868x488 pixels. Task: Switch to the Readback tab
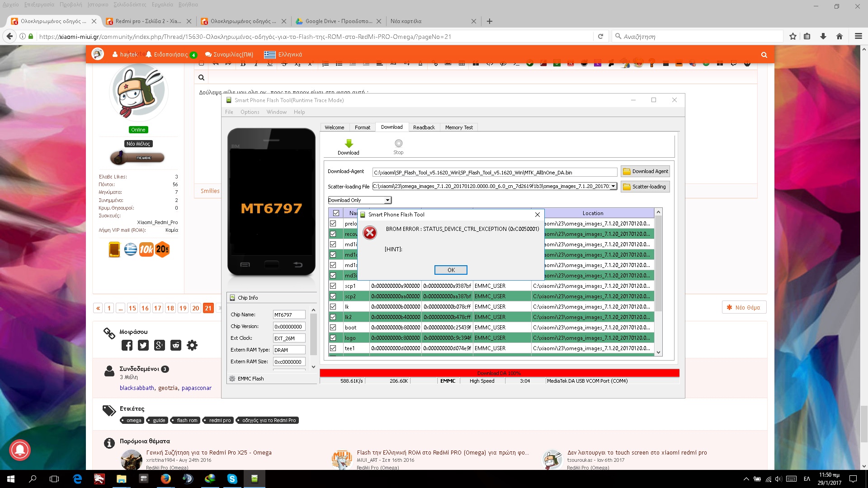pyautogui.click(x=424, y=127)
